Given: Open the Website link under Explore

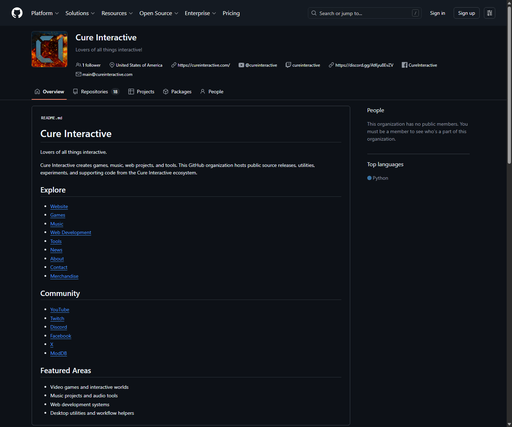Looking at the screenshot, I should coord(59,207).
